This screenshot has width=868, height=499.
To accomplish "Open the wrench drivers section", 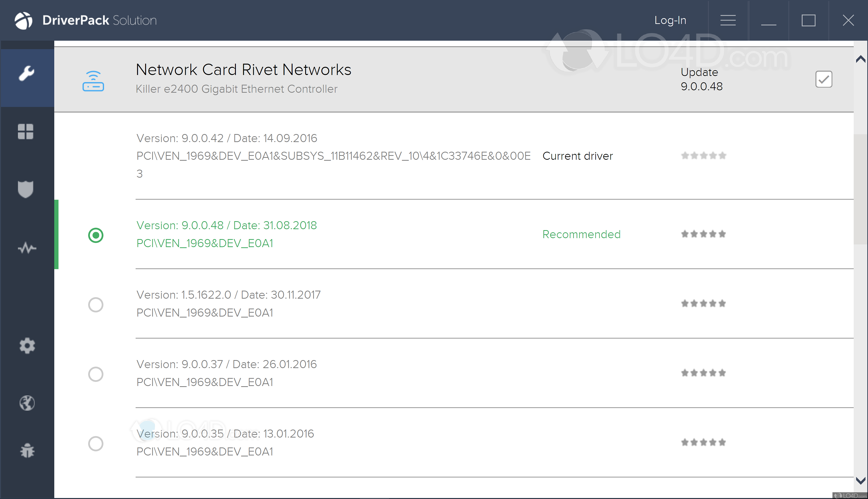I will pos(26,73).
